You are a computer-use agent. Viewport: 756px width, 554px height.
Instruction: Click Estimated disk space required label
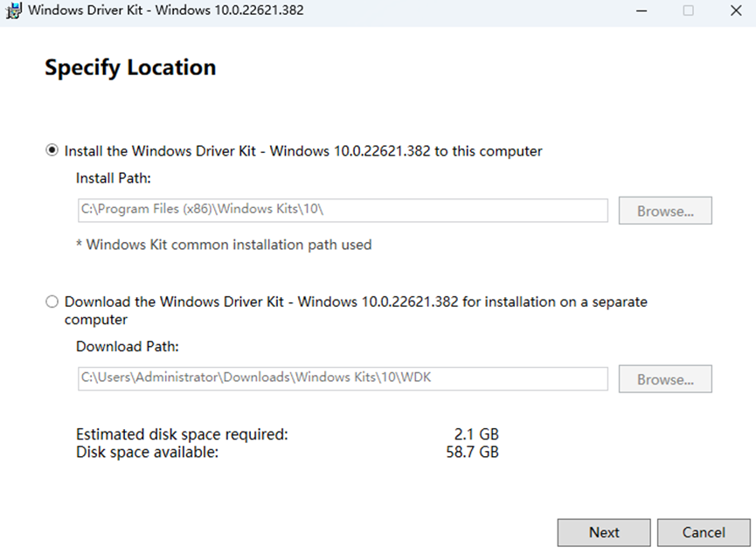coord(182,434)
